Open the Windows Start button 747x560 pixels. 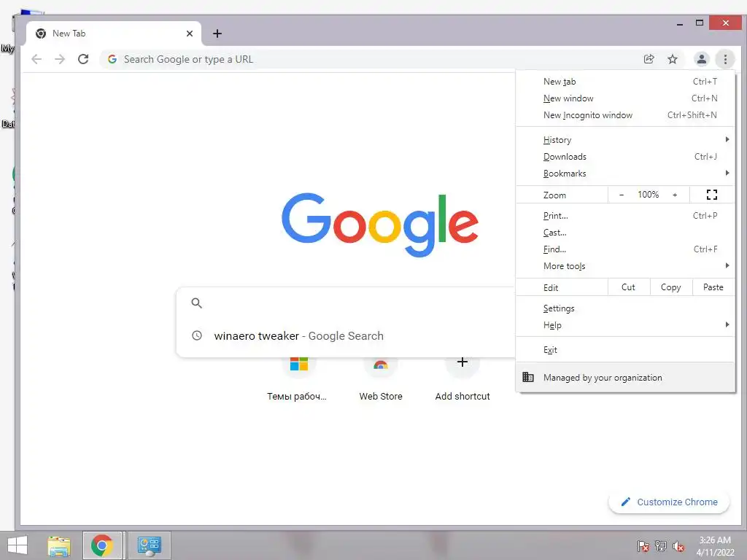(x=18, y=545)
